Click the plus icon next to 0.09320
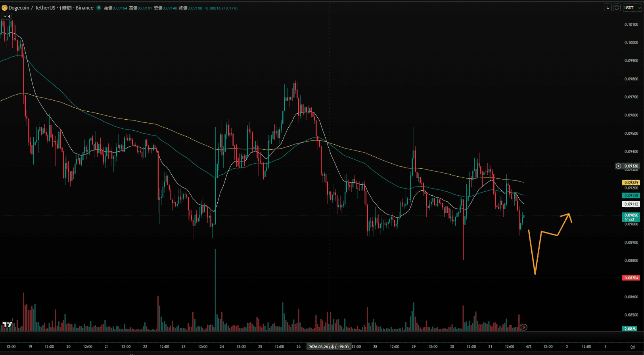Image resolution: width=644 pixels, height=355 pixels. coord(618,166)
